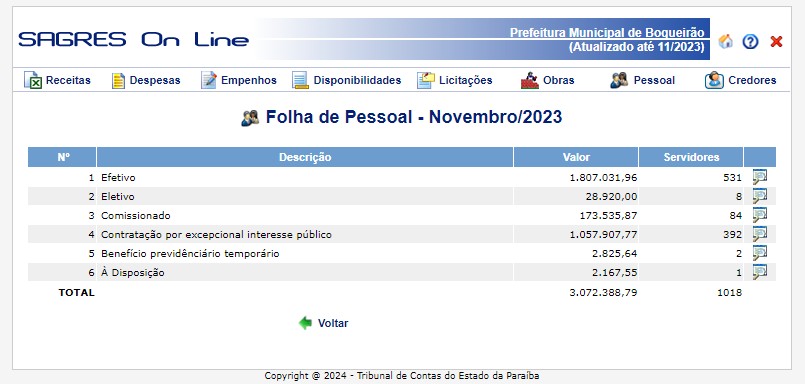The width and height of the screenshot is (805, 384).
Task: Open details icon for Contratação por excepcional row
Action: [760, 234]
